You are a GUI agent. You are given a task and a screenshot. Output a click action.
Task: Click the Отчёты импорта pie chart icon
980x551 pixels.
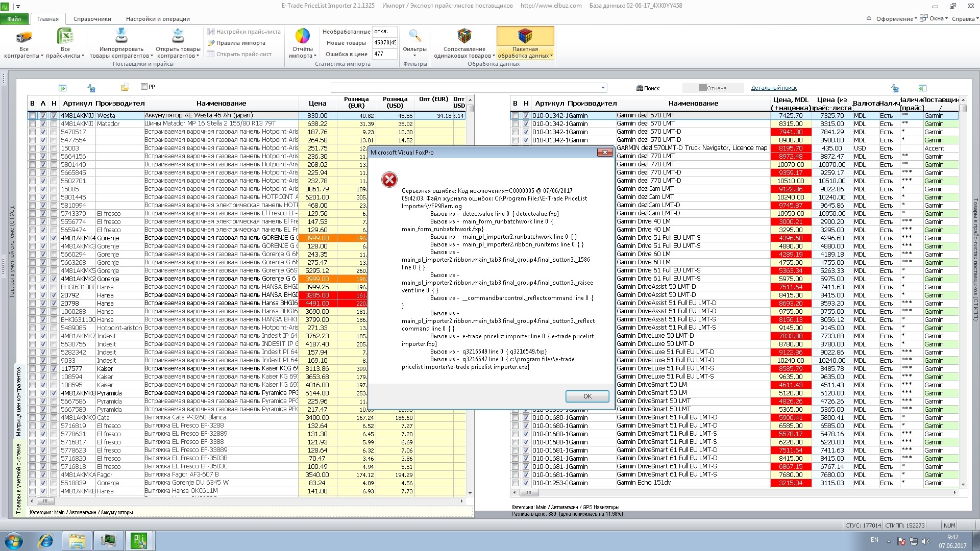pyautogui.click(x=303, y=37)
